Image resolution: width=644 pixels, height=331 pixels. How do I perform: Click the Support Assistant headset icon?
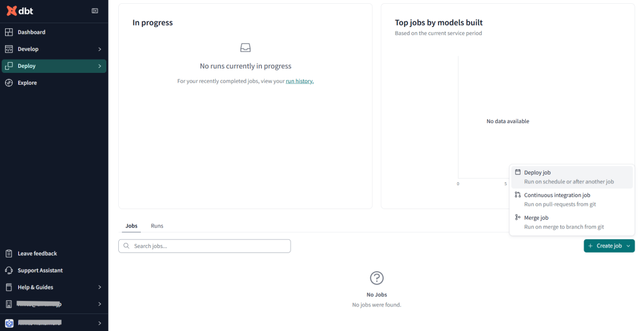pyautogui.click(x=9, y=271)
